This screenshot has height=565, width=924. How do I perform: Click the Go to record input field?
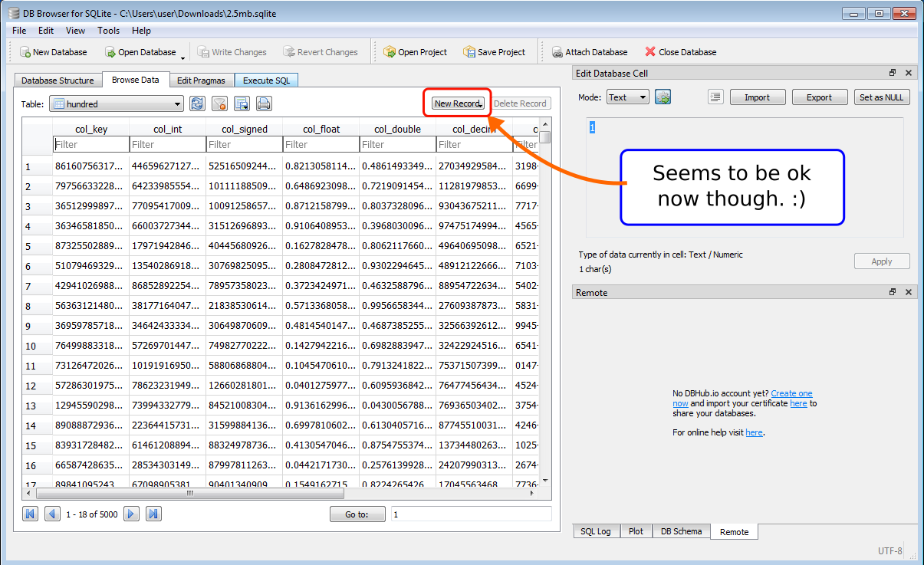pyautogui.click(x=471, y=513)
